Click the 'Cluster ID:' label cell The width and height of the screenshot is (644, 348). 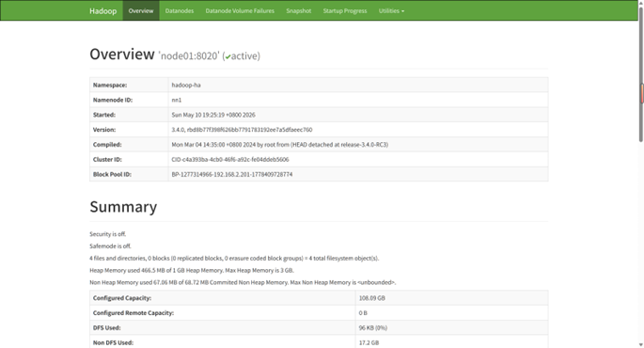point(129,159)
